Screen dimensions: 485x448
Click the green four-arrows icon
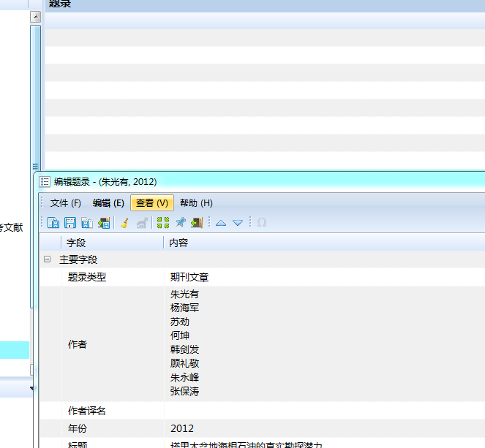[x=163, y=222]
